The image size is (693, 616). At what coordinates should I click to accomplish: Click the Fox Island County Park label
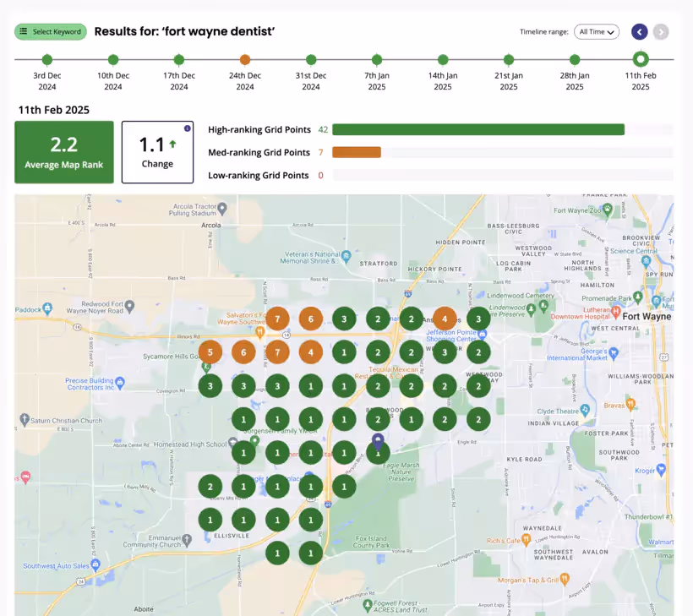371,542
